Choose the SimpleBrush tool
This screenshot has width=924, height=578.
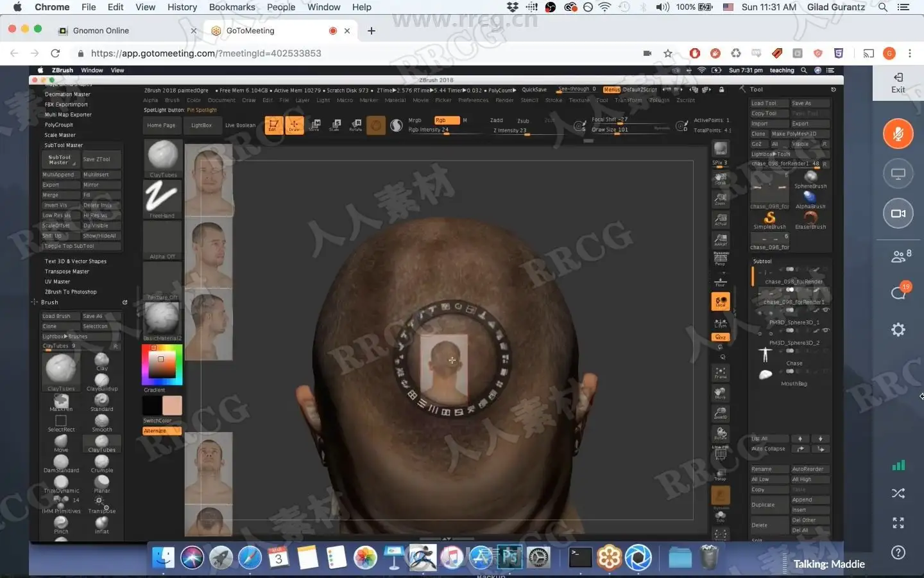(x=769, y=220)
